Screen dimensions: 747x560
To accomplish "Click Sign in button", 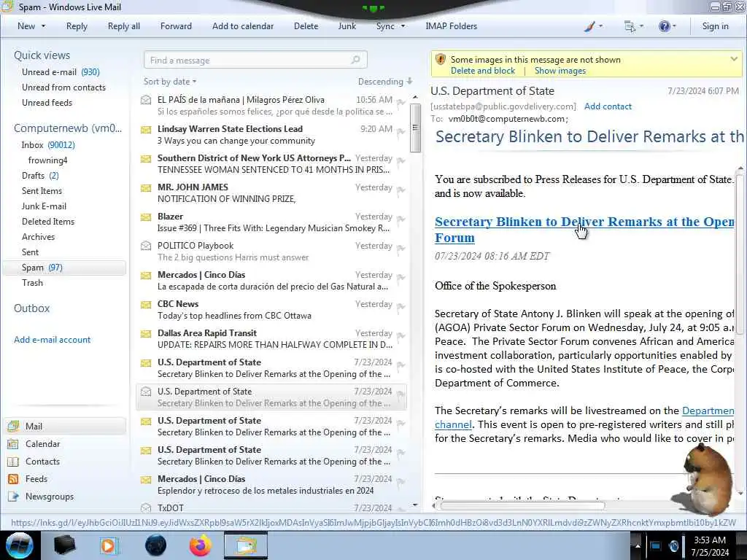I will tap(715, 26).
